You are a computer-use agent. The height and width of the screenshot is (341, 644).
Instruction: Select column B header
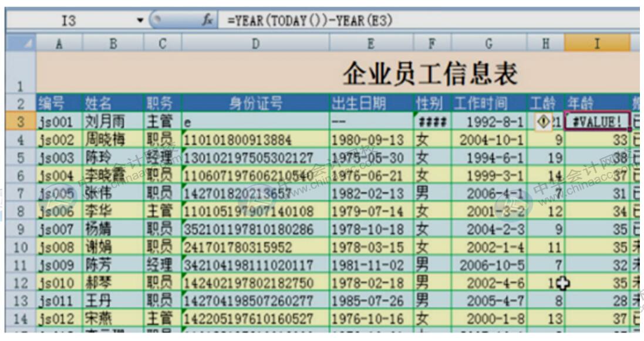113,43
